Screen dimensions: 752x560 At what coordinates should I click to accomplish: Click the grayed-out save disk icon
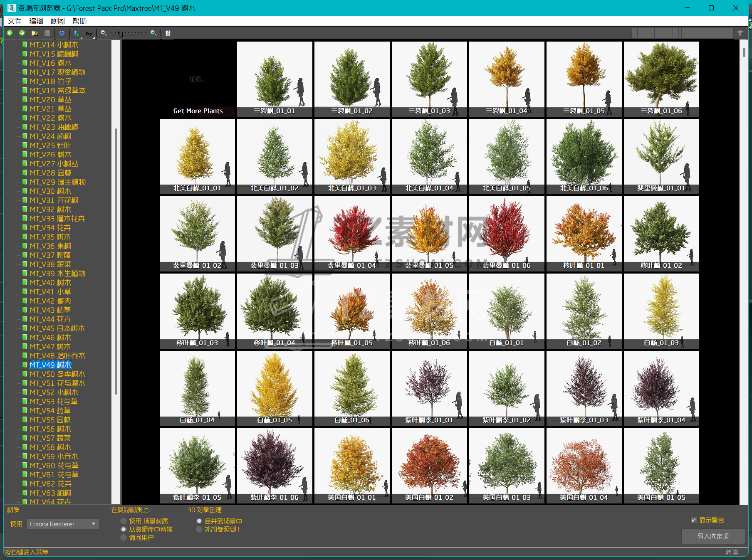(x=47, y=33)
